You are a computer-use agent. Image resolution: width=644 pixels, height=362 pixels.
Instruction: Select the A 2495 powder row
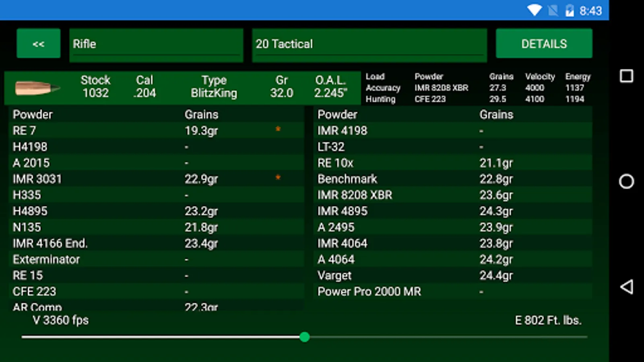click(453, 227)
